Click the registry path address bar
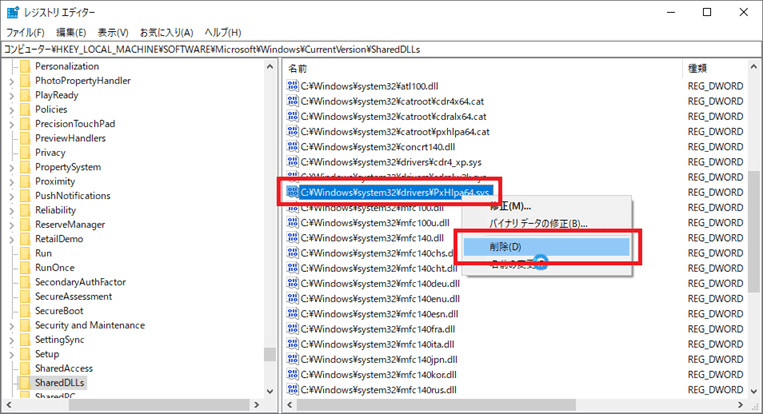The height and width of the screenshot is (414, 763). point(380,48)
